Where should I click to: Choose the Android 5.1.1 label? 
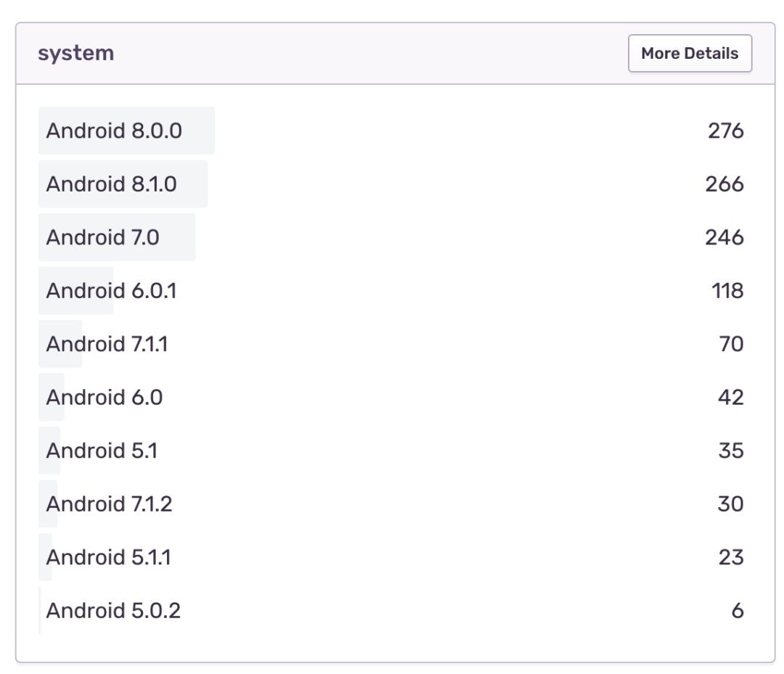coord(109,557)
